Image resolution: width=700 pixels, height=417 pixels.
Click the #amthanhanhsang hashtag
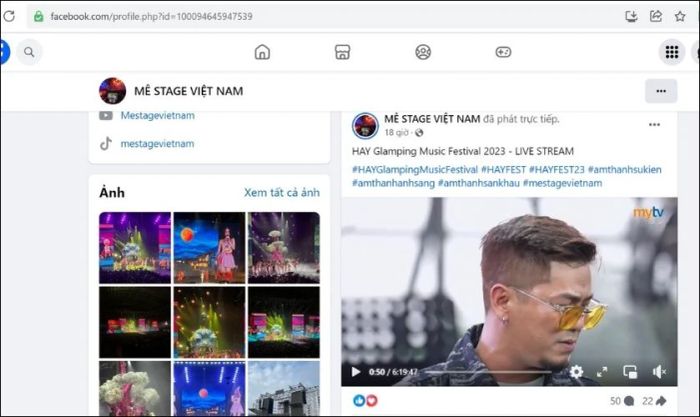point(393,183)
